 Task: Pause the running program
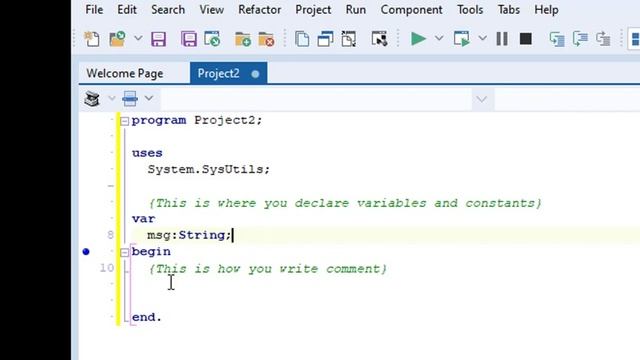[x=502, y=39]
